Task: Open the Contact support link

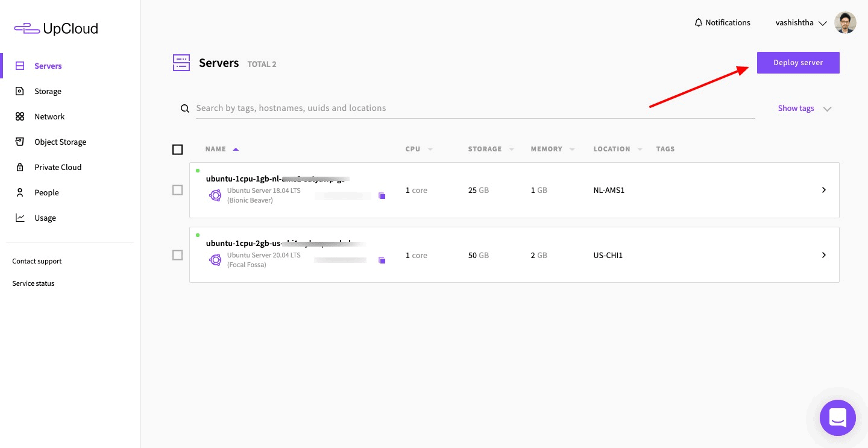Action: coord(37,262)
